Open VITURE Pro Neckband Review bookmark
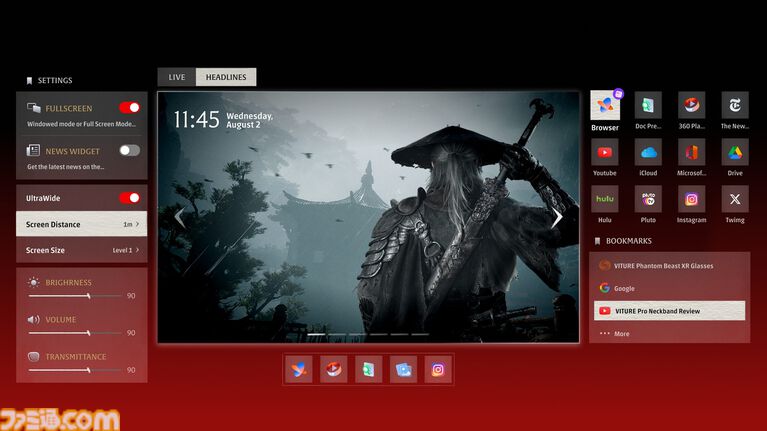The width and height of the screenshot is (767, 431). pos(669,311)
